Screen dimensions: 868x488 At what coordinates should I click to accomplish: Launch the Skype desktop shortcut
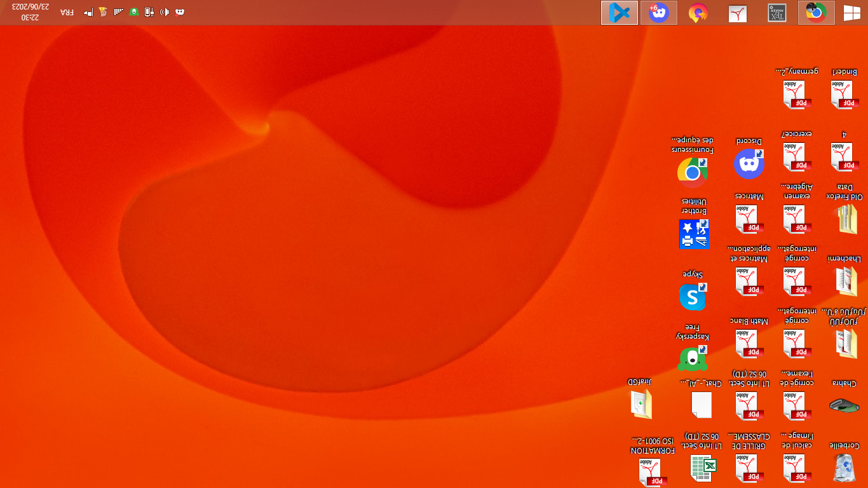point(693,291)
